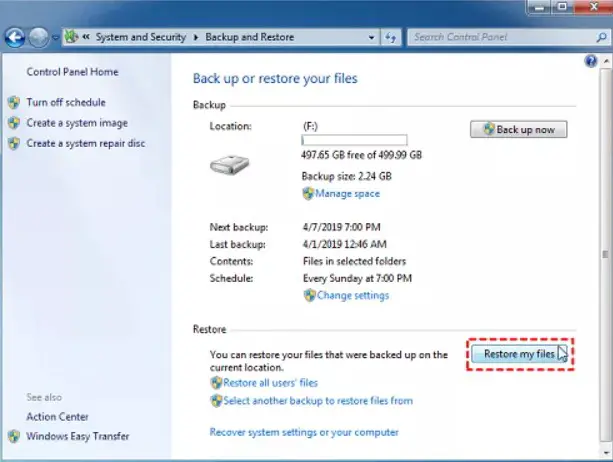
Task: Click the vertical scrollbar thumb
Action: pyautogui.click(x=606, y=254)
